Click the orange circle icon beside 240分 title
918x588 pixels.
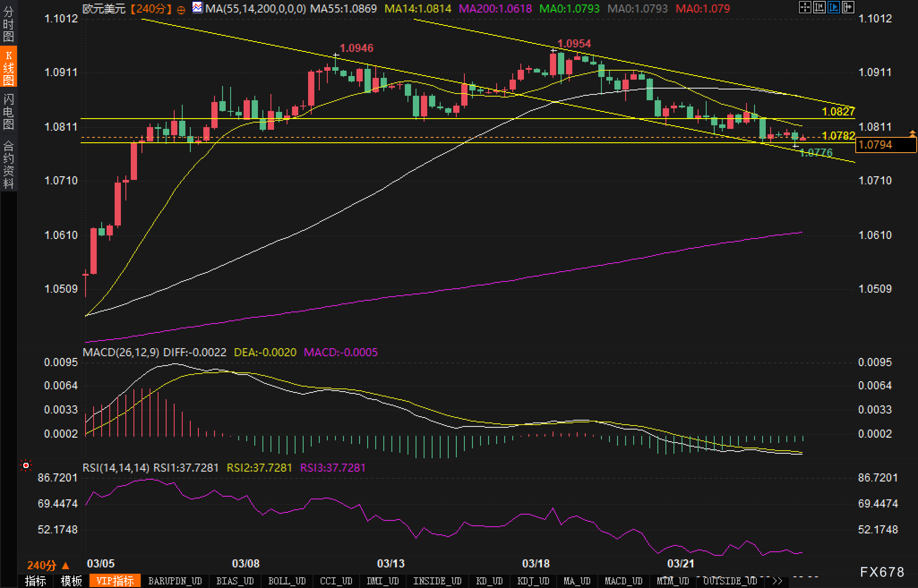coord(181,10)
